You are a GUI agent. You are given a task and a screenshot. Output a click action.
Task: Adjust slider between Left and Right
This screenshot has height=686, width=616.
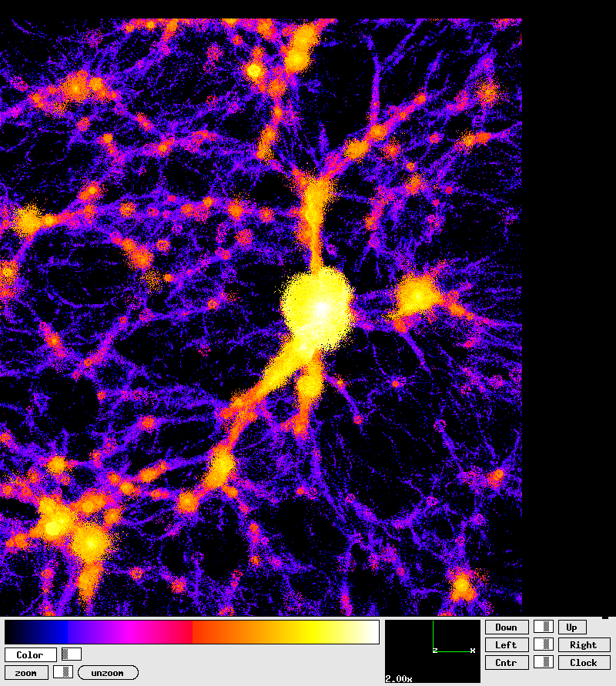(x=544, y=644)
